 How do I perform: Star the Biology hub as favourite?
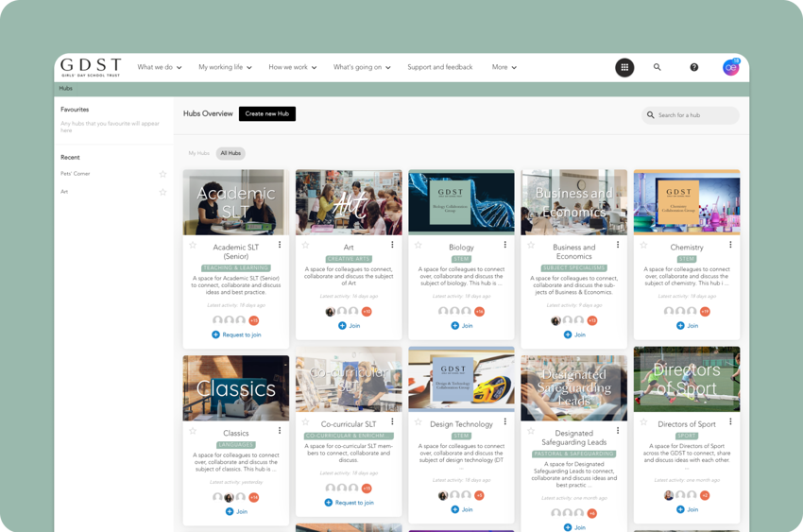point(418,245)
